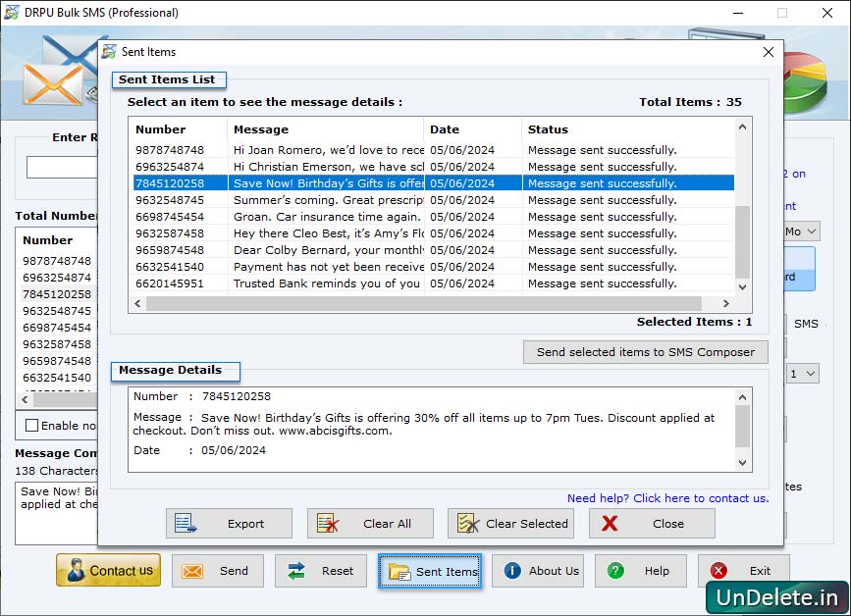Viewport: 851px width, 616px height.
Task: Select the Hey there Cleo Best row
Action: (x=434, y=233)
